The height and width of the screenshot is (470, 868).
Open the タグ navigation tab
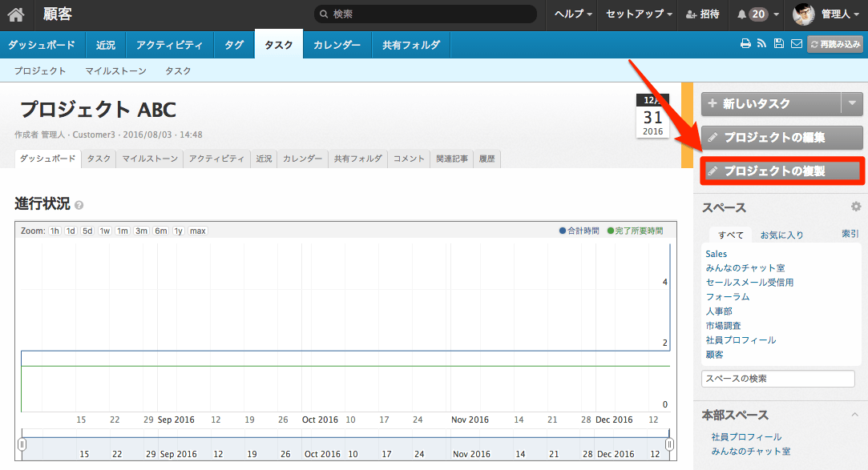(234, 45)
